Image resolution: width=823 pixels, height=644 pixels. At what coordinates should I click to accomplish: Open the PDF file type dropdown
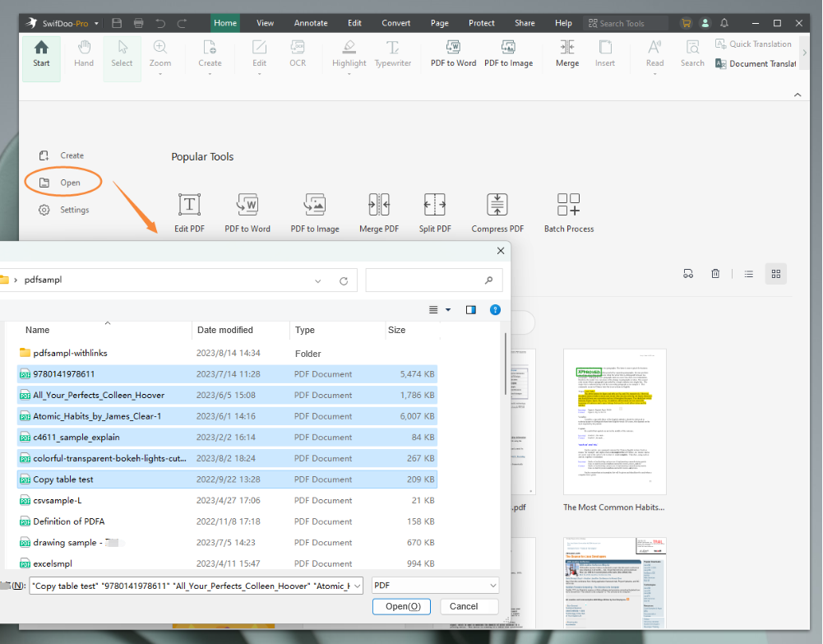click(x=435, y=586)
